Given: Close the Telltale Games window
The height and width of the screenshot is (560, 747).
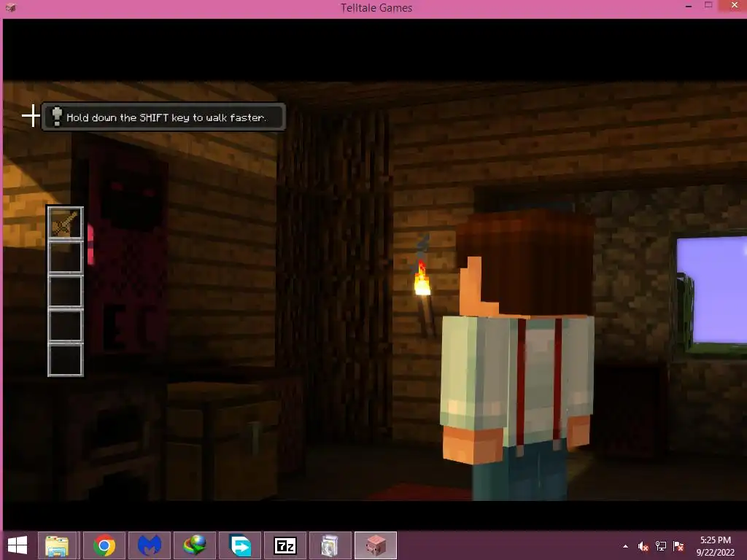Looking at the screenshot, I should 735,6.
